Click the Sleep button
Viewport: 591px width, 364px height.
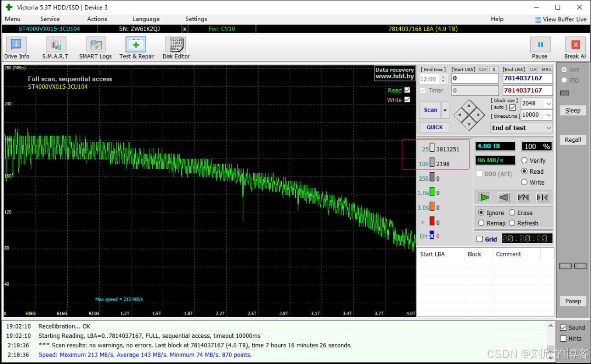(573, 111)
